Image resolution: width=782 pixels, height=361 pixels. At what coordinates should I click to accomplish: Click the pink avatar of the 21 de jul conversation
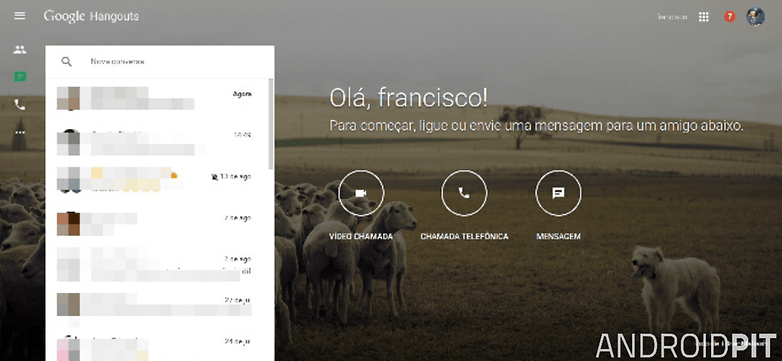click(68, 349)
